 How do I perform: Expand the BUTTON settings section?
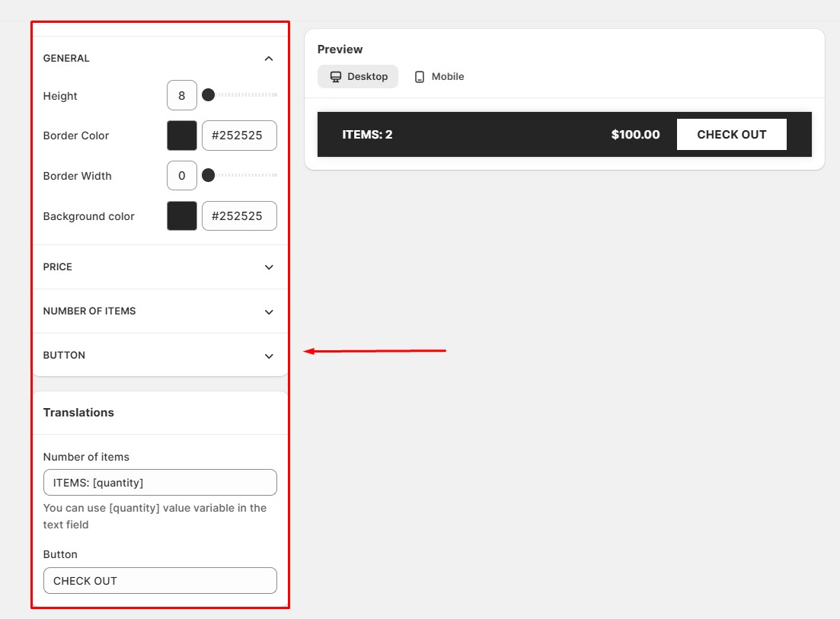click(268, 356)
